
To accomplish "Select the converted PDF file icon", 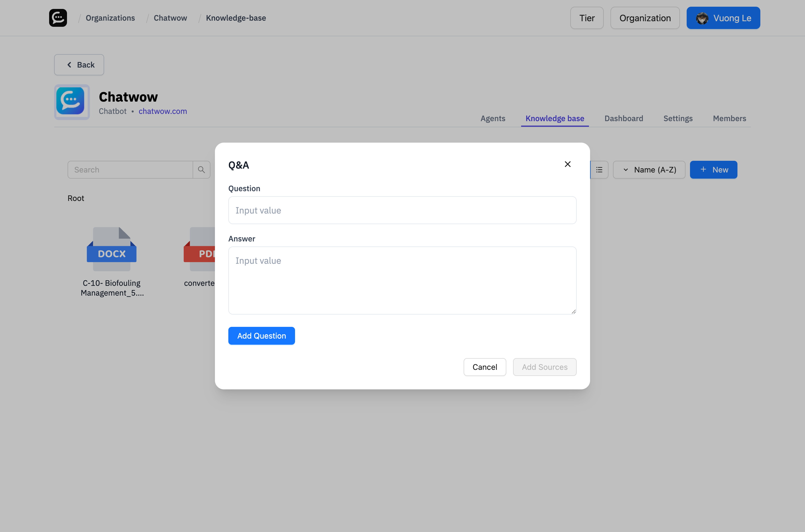I will coord(200,249).
